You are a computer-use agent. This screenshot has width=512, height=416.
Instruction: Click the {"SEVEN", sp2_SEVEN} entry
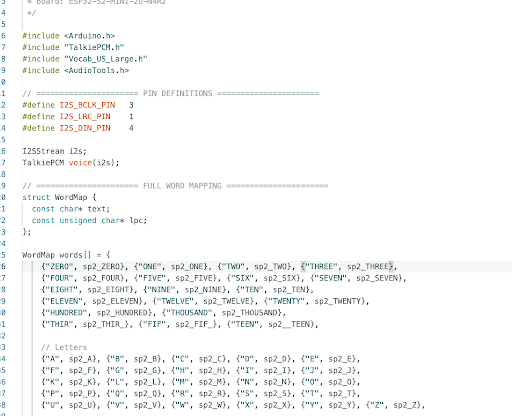coord(356,278)
